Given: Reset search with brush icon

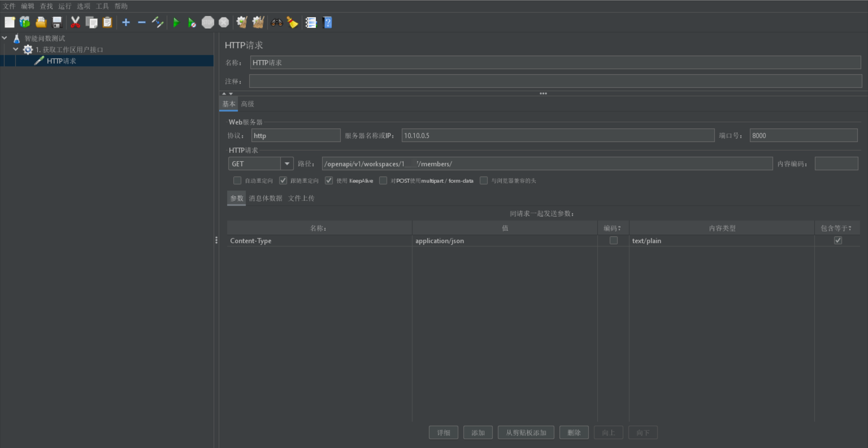Looking at the screenshot, I should click(x=292, y=23).
